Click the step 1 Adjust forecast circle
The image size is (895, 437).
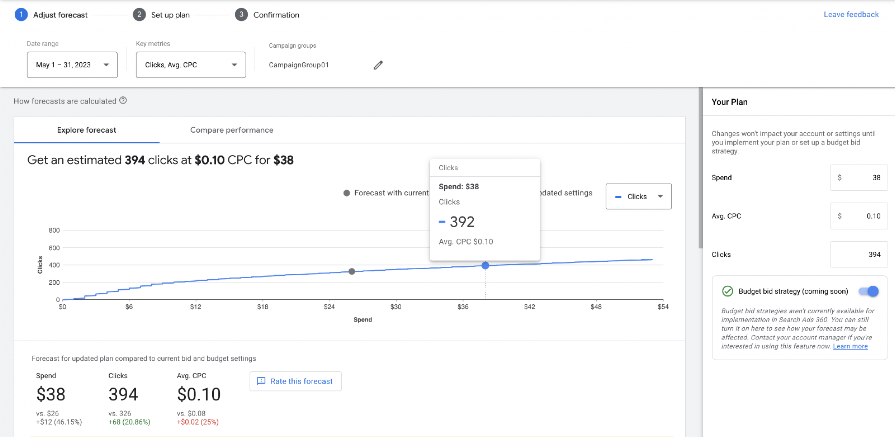[x=21, y=15]
